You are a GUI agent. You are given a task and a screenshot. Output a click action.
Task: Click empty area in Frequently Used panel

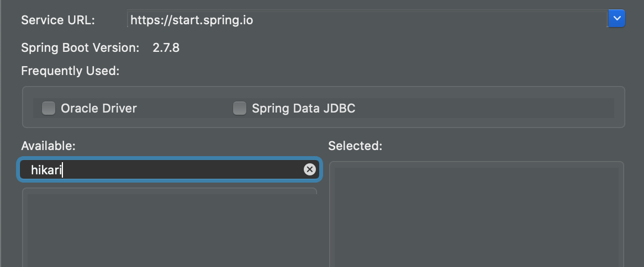[484, 108]
